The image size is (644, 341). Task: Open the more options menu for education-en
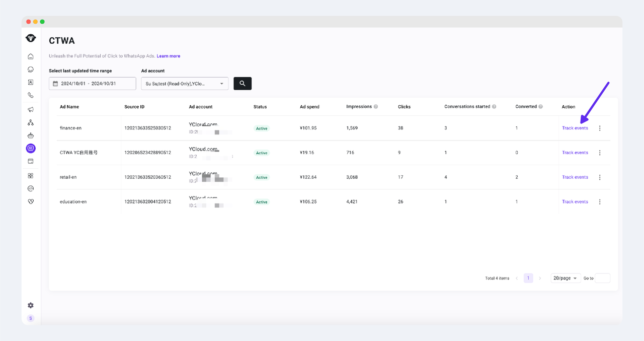tap(600, 202)
